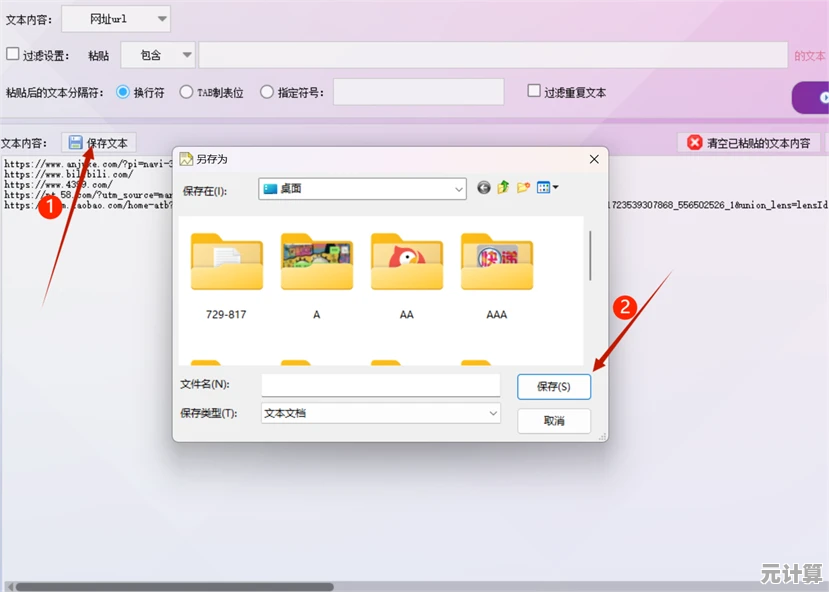This screenshot has height=592, width=829.
Task: Click the 保存(S) button
Action: pyautogui.click(x=554, y=386)
